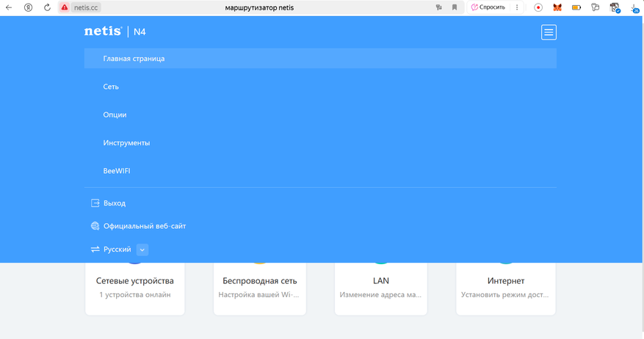Click 'Установить режим дост...' description
The height and width of the screenshot is (339, 644).
[x=504, y=295]
